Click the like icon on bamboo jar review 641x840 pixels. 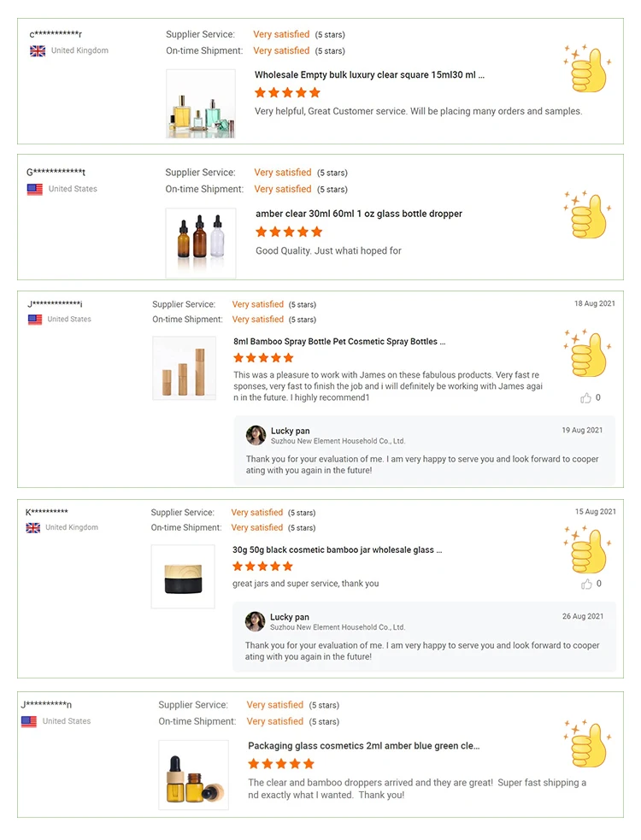tap(586, 584)
